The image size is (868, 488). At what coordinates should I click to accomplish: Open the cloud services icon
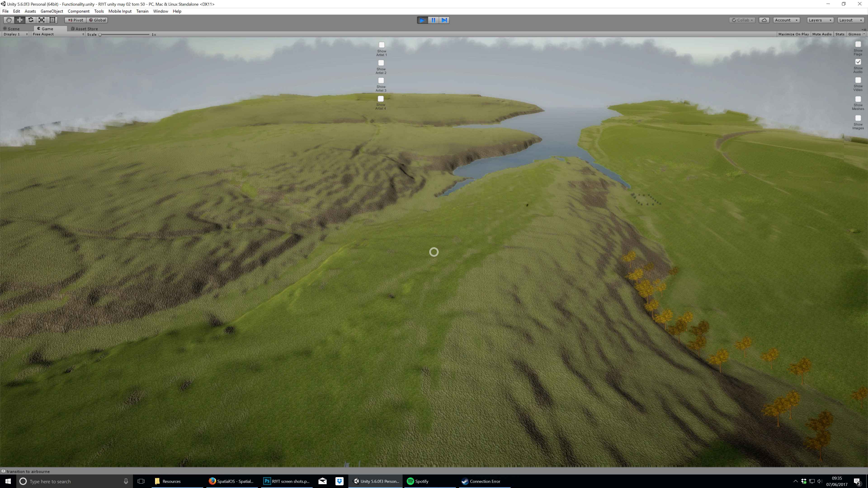click(x=764, y=20)
